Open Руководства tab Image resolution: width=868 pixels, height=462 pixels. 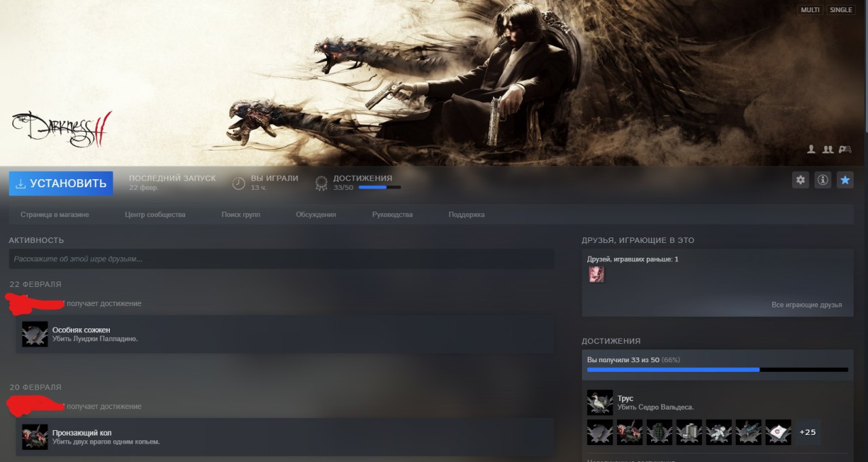click(x=393, y=214)
